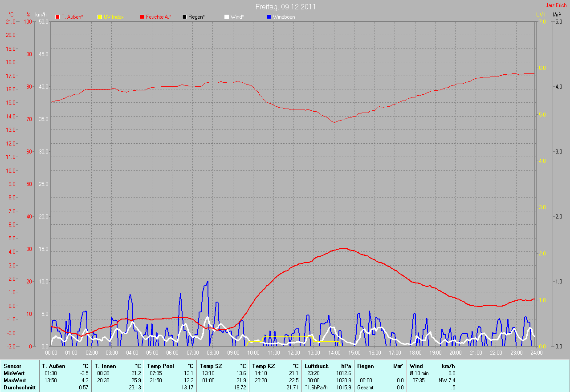This screenshot has width=570, height=392.
Task: Click the 'Temp KZ' column header
Action: [x=263, y=366]
